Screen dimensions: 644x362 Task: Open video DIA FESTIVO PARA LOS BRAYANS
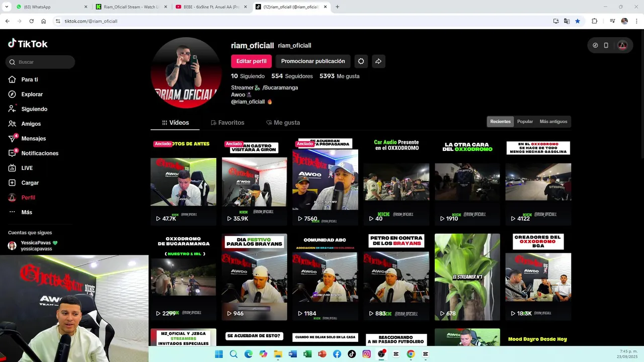point(255,277)
